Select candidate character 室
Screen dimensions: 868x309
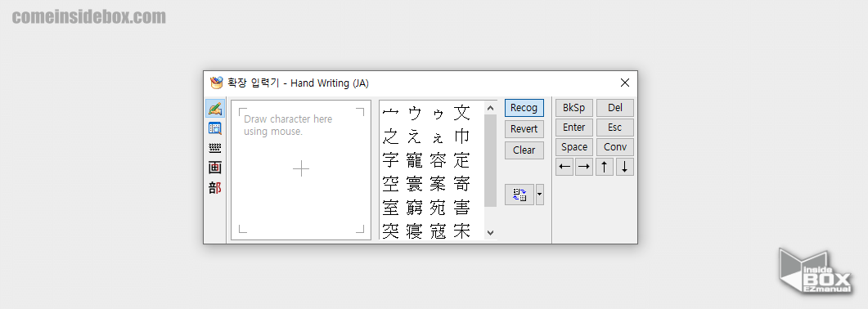tap(391, 208)
